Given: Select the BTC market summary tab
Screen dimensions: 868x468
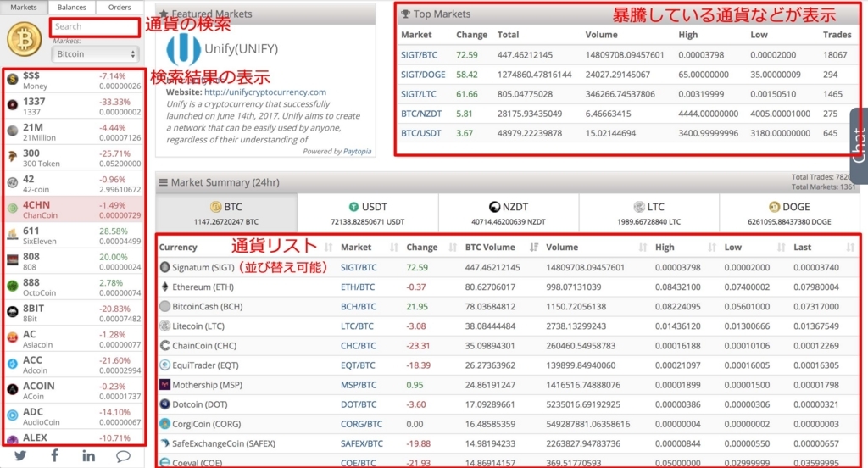Looking at the screenshot, I should pyautogui.click(x=226, y=214).
